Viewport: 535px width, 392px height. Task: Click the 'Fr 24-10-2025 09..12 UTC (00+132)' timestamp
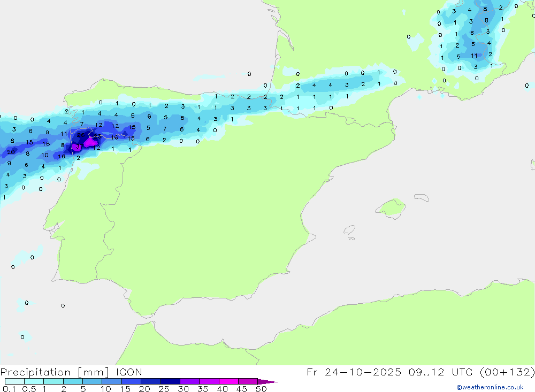[421, 372]
